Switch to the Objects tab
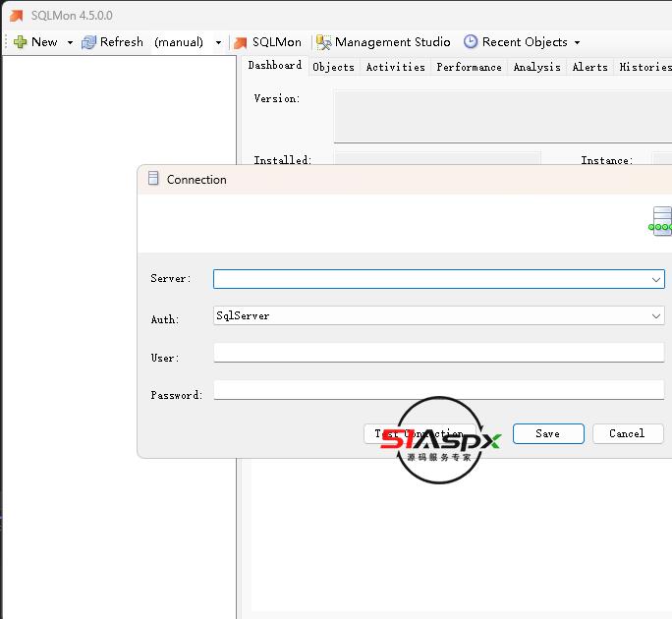 pyautogui.click(x=333, y=67)
